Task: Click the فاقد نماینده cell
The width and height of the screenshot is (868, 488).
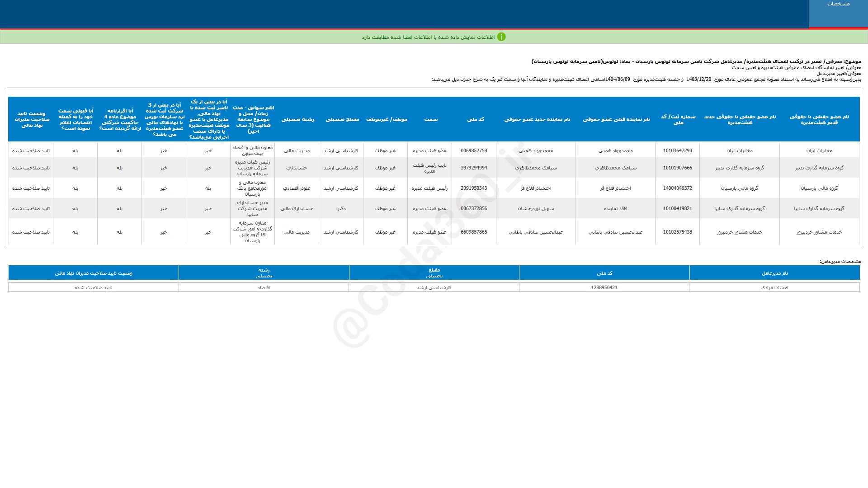Action: (x=615, y=209)
